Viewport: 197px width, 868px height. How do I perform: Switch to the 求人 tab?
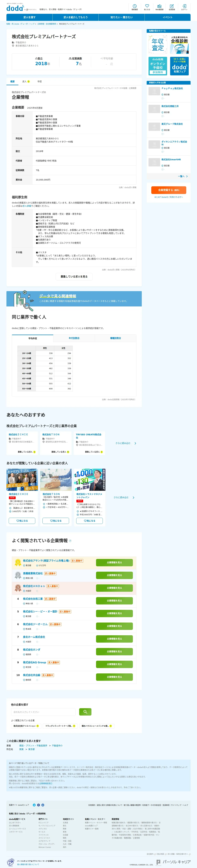[x=26, y=82]
